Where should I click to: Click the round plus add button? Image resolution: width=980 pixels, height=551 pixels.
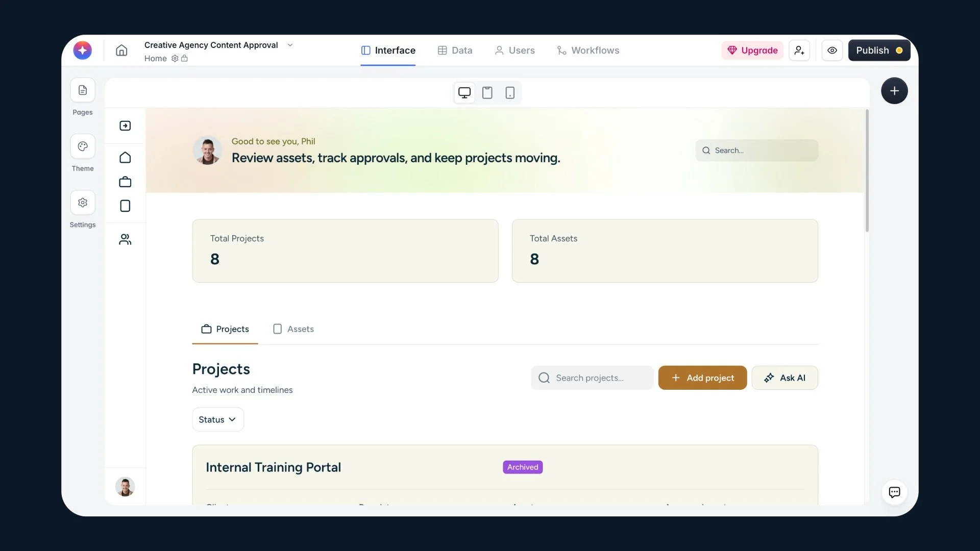[894, 91]
